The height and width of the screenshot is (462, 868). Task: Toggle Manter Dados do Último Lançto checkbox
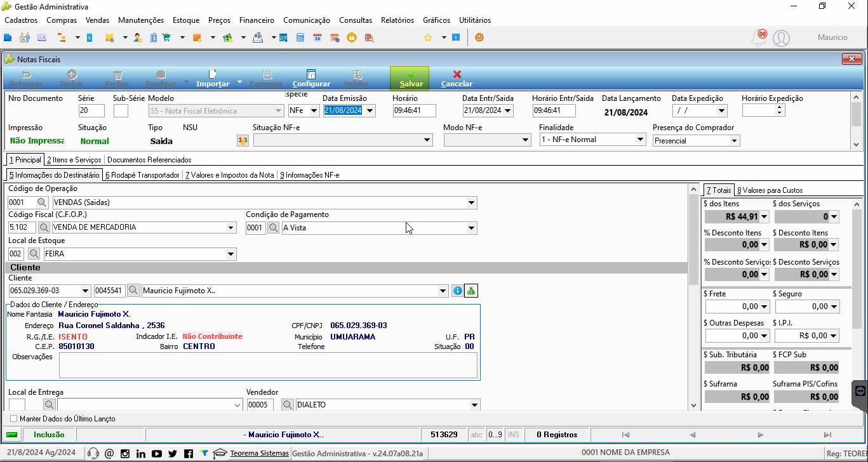click(14, 419)
